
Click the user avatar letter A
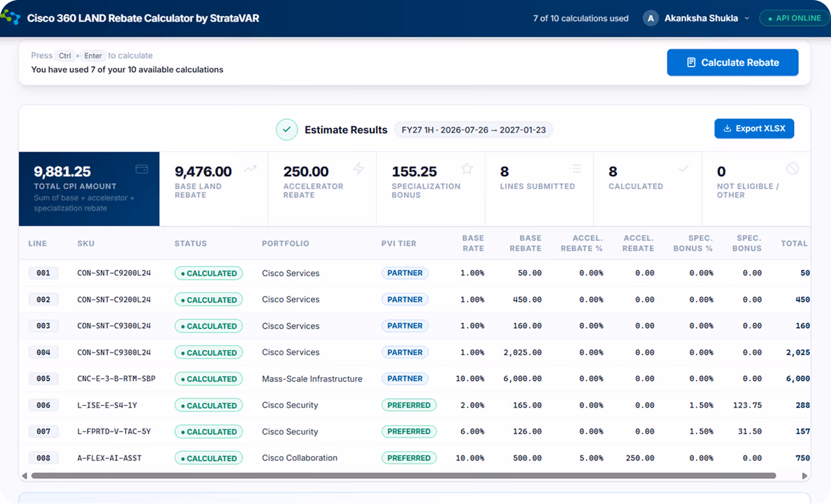pyautogui.click(x=650, y=18)
